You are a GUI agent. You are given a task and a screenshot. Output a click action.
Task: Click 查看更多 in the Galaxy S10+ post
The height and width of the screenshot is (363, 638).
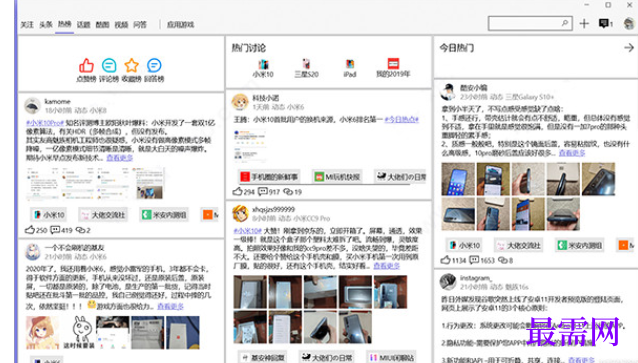572,153
